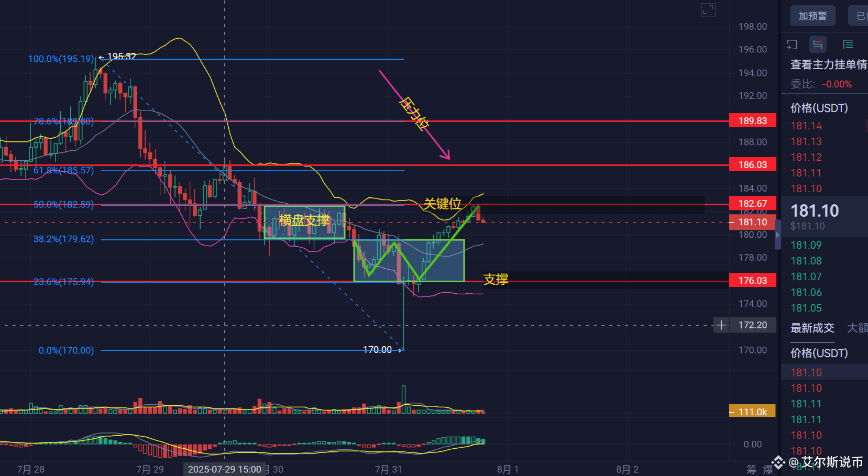Click the 横盘支撑 annotation box
Image resolution: width=868 pixels, height=476 pixels.
click(304, 221)
